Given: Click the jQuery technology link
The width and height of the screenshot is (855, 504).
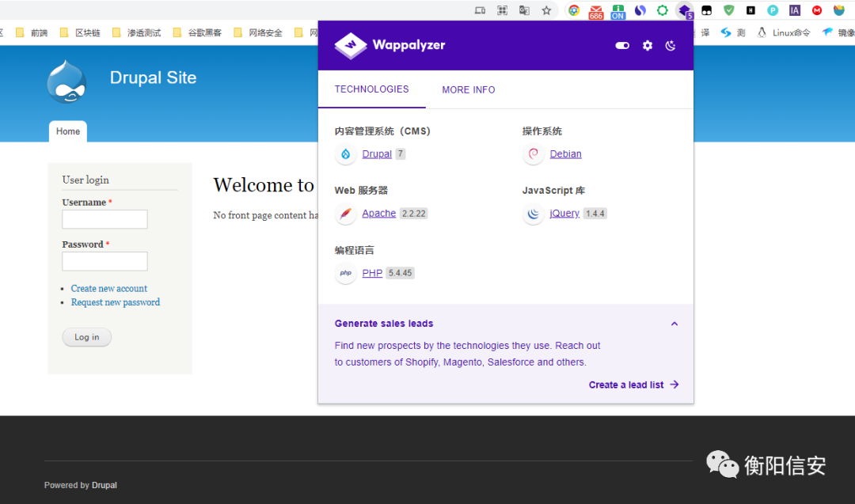Looking at the screenshot, I should click(564, 214).
